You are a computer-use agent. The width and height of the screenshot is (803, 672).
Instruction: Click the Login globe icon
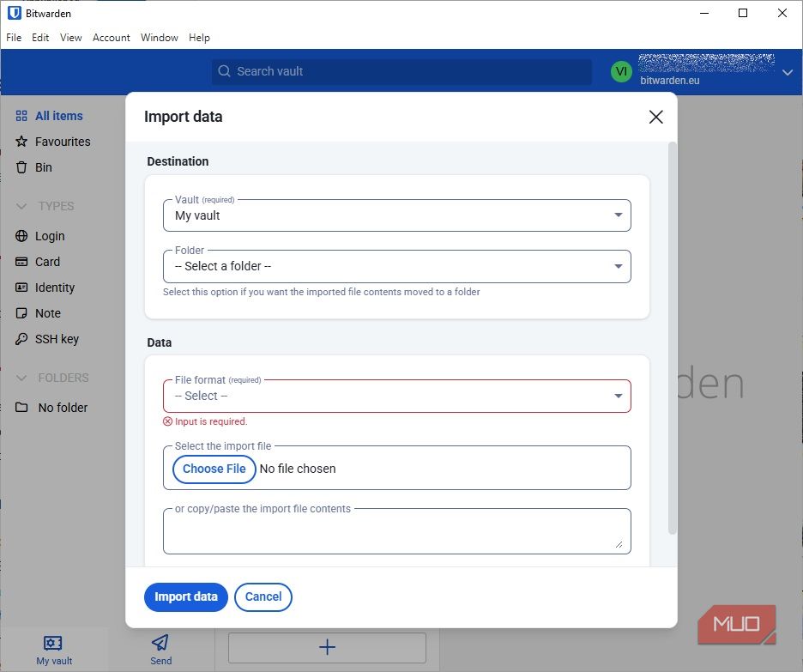21,236
